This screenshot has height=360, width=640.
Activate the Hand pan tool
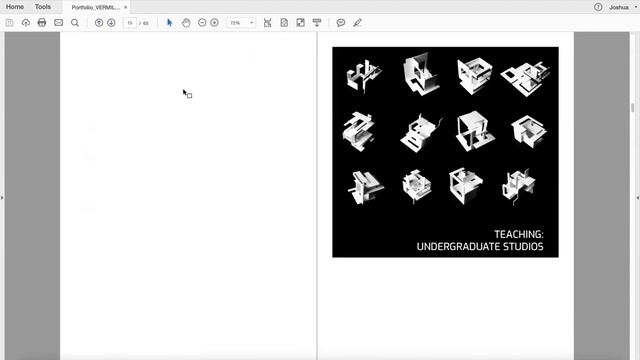click(x=186, y=23)
